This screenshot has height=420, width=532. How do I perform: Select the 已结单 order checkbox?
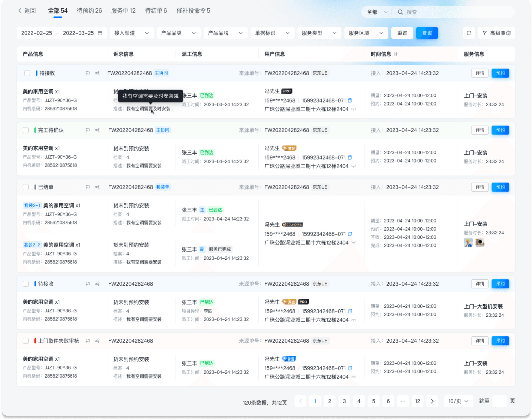click(x=26, y=187)
